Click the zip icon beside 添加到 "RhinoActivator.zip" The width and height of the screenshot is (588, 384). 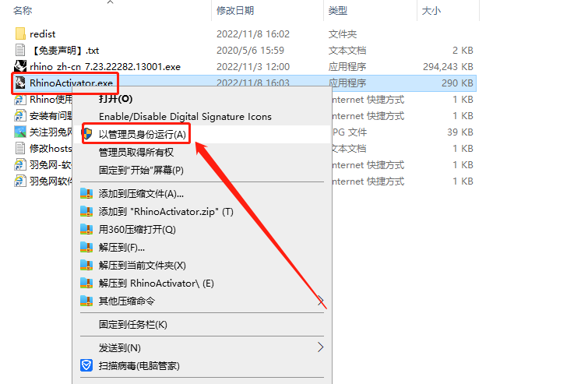(x=86, y=212)
